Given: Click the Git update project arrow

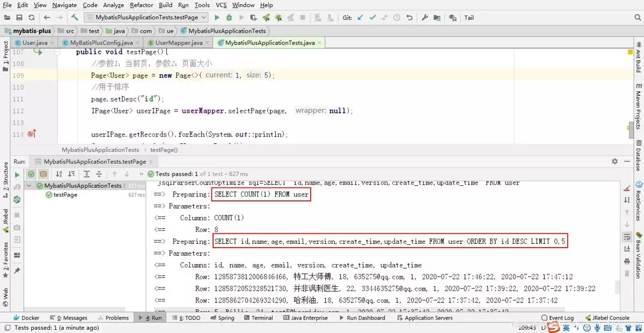Looking at the screenshot, I should 360,18.
